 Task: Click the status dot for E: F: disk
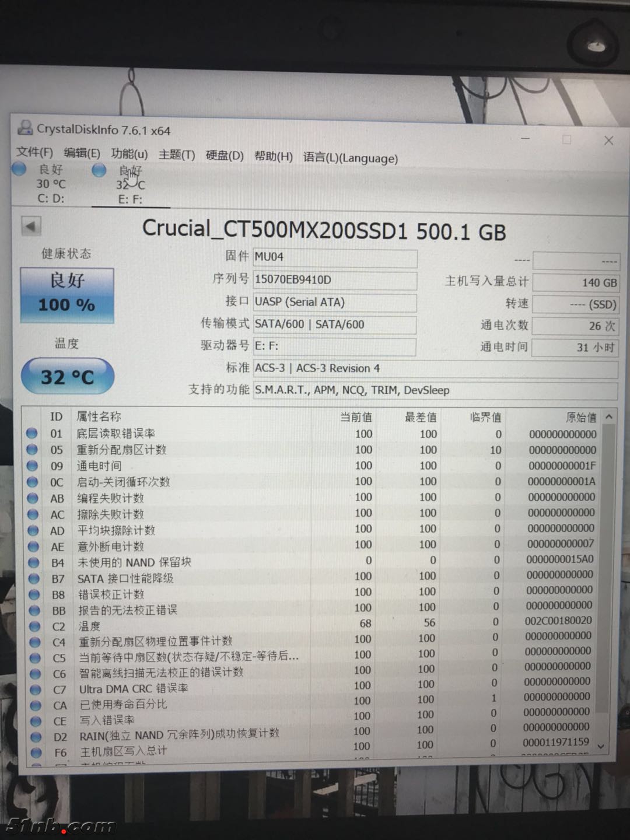tap(99, 170)
